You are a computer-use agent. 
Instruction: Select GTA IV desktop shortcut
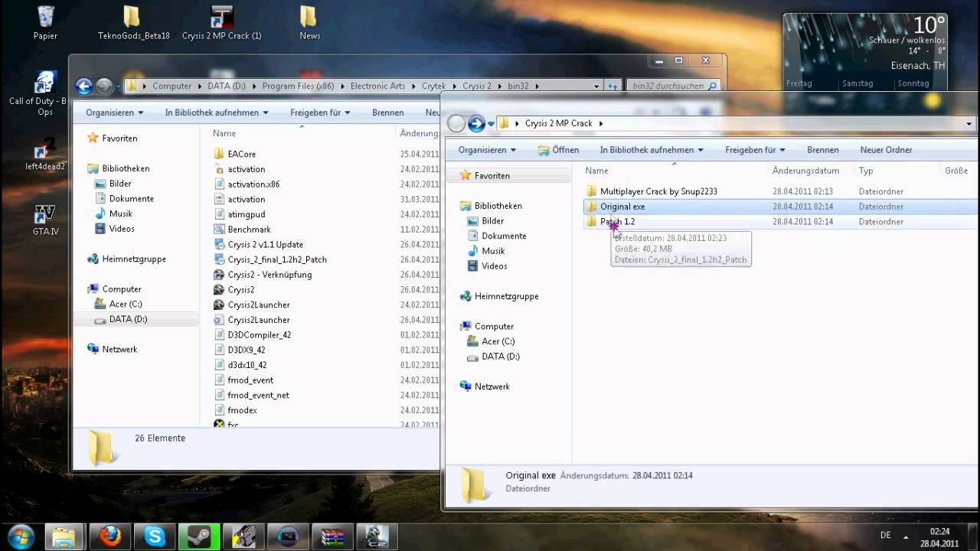click(x=45, y=218)
